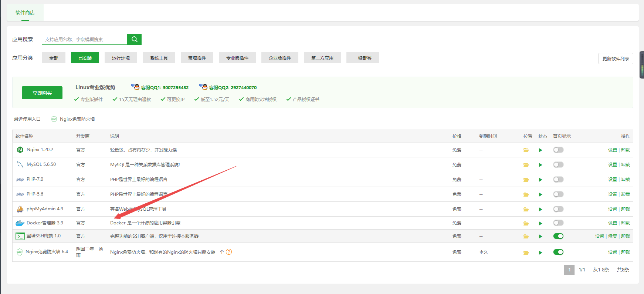644x294 pixels.
Task: Select the 全部 category filter
Action: point(54,58)
